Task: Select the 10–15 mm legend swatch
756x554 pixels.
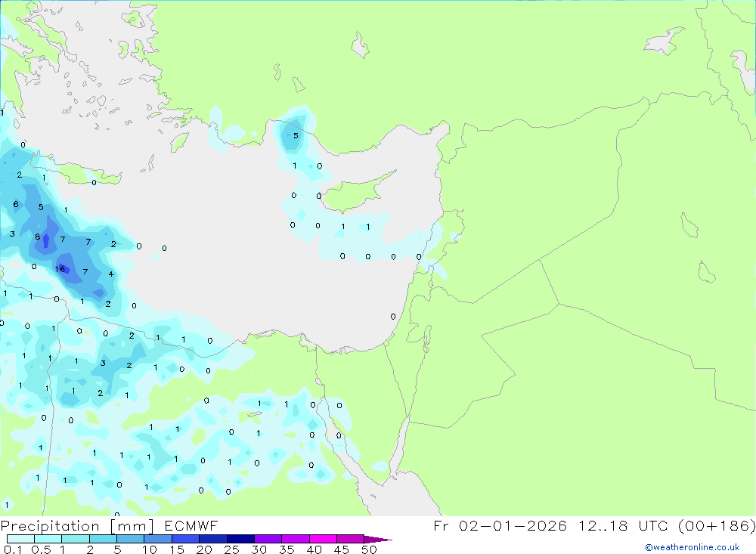Action: click(x=158, y=539)
